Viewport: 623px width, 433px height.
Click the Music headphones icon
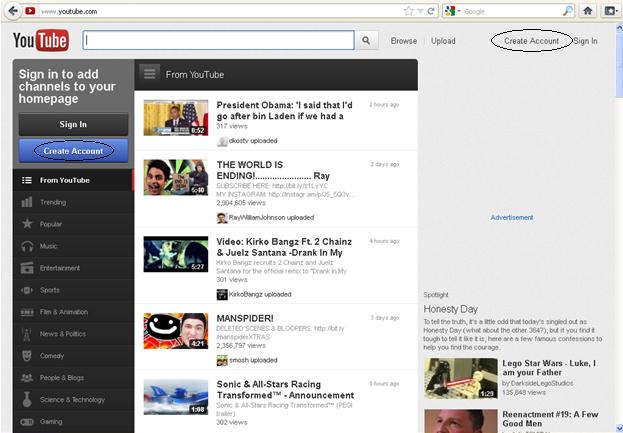(x=27, y=246)
